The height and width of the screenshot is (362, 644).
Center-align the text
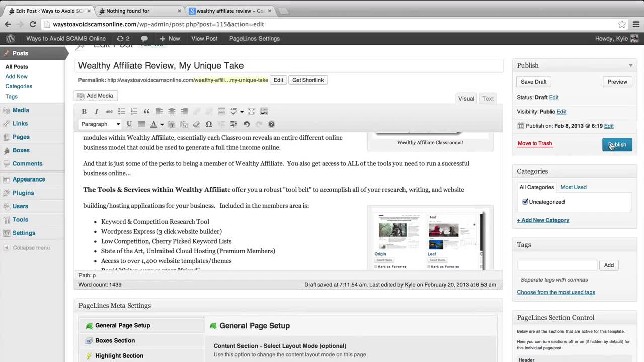172,111
